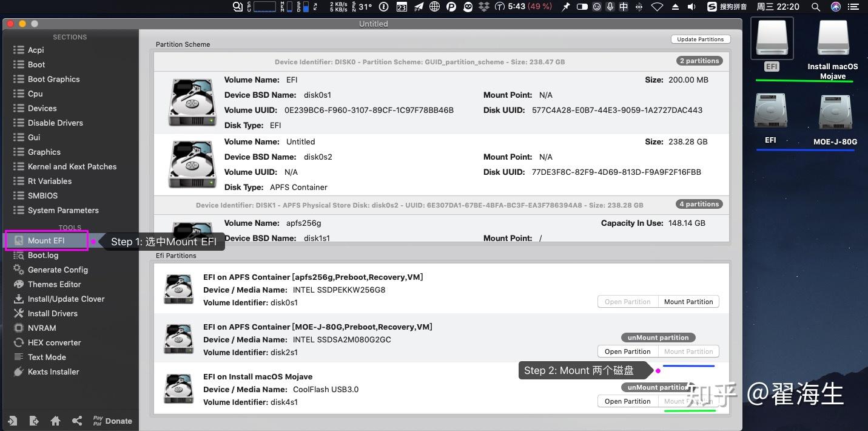Click the eject icon in menu bar

(x=675, y=7)
